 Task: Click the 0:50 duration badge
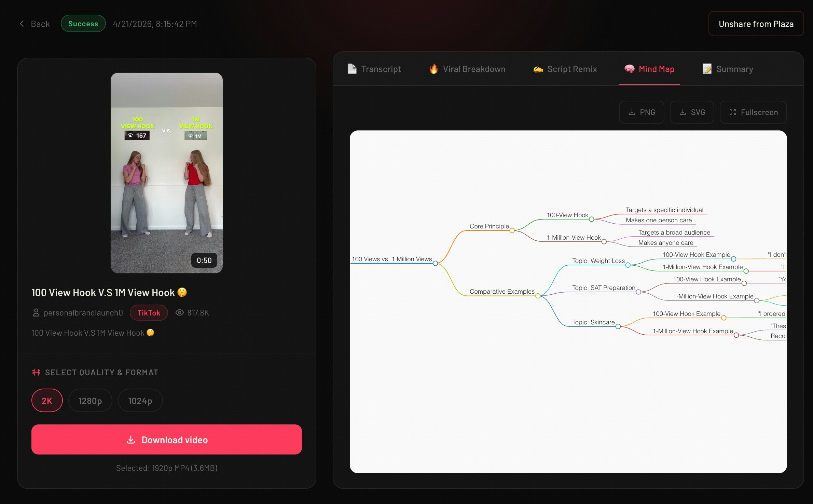[x=204, y=260]
